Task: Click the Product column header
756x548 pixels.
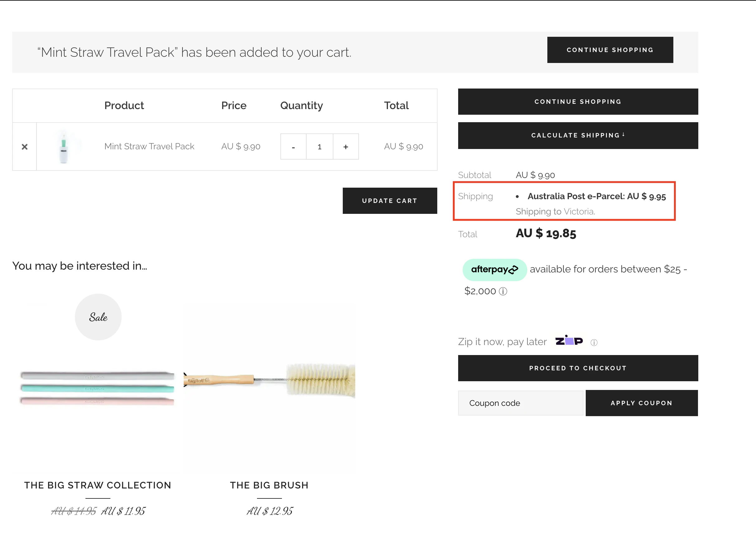Action: click(124, 105)
